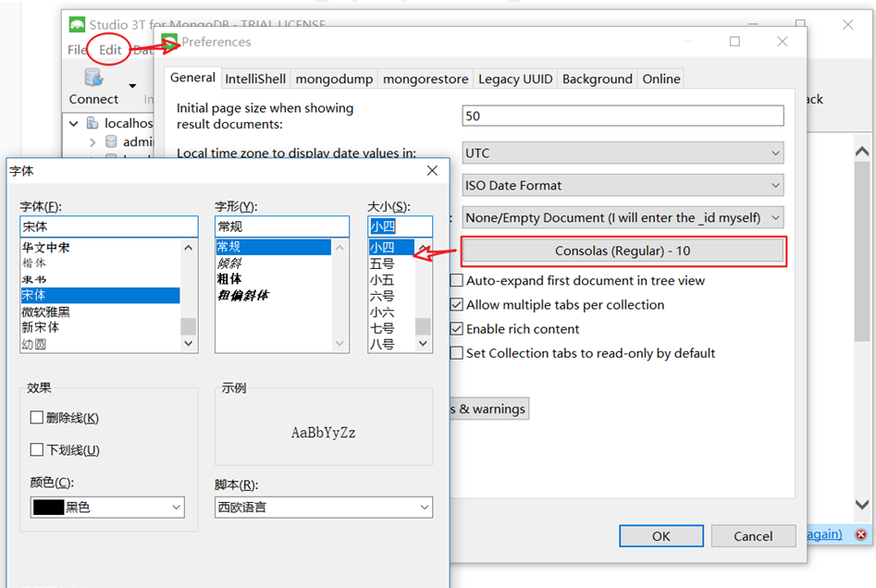The height and width of the screenshot is (588, 876).
Task: Open the mongodump tab
Action: [x=334, y=80]
